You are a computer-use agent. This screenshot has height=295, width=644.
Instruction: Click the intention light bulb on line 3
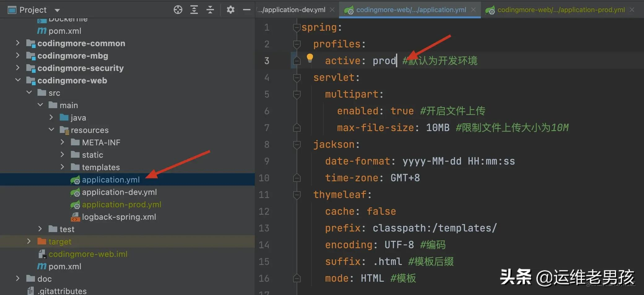pyautogui.click(x=310, y=58)
